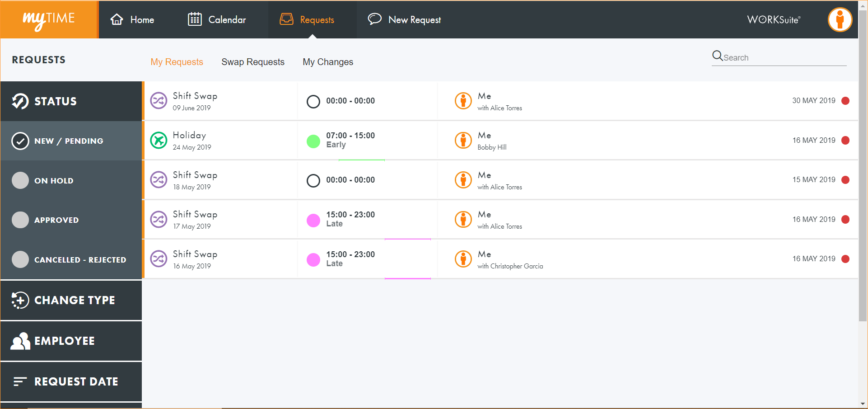The image size is (868, 409).
Task: Click the search magnifier icon
Action: click(717, 56)
